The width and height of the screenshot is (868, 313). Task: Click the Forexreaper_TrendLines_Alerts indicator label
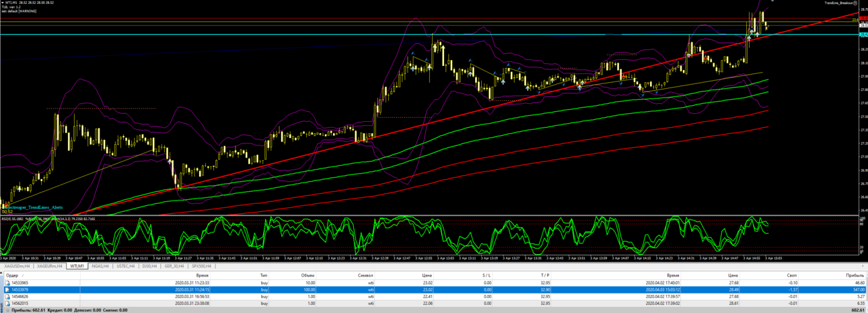click(x=34, y=207)
